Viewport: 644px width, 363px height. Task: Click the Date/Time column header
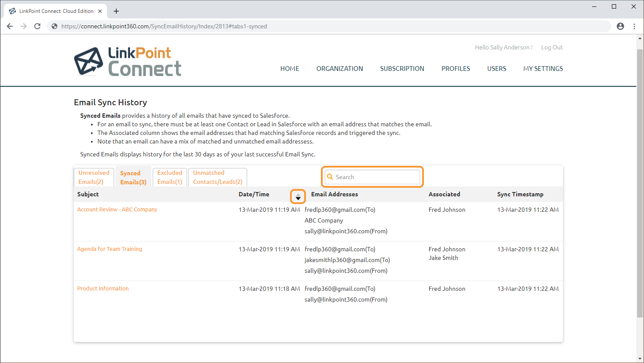point(254,194)
